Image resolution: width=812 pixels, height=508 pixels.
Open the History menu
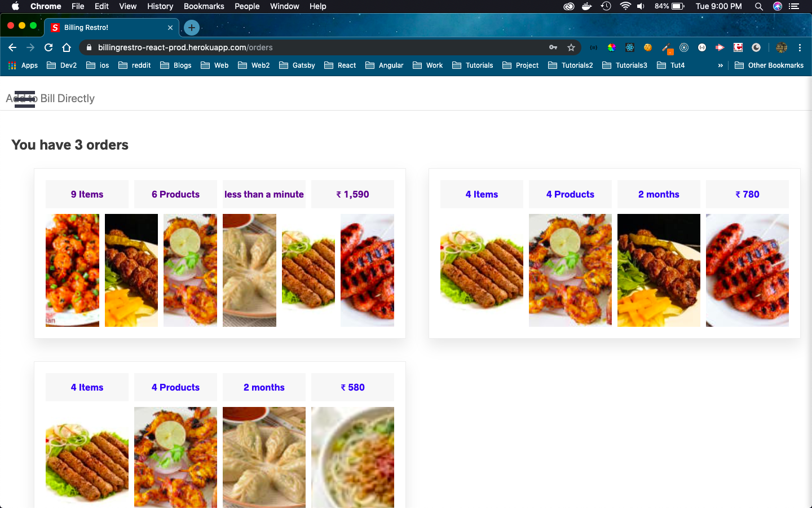(160, 6)
